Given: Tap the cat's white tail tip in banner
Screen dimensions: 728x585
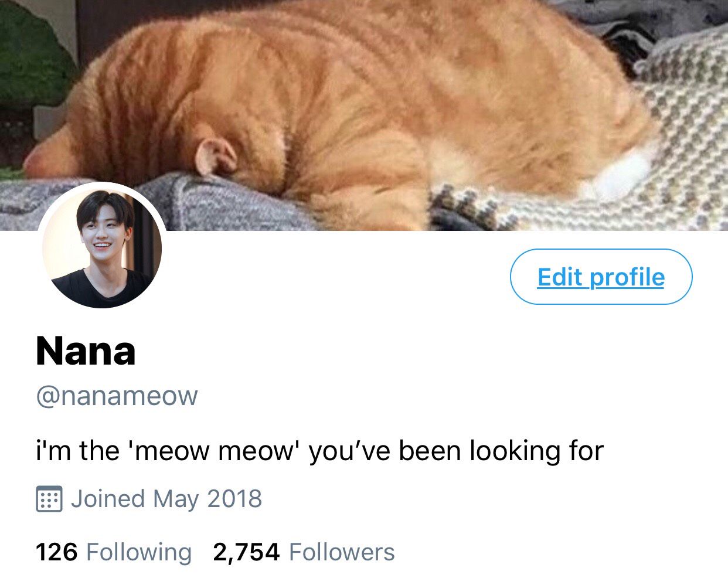Looking at the screenshot, I should [x=613, y=174].
